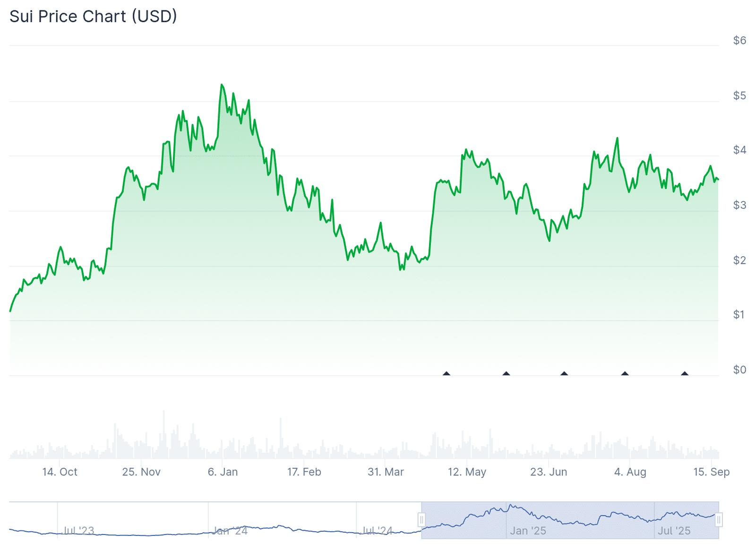Screen dimensions: 756x552
Task: Click the $5 price axis label
Action: point(739,95)
